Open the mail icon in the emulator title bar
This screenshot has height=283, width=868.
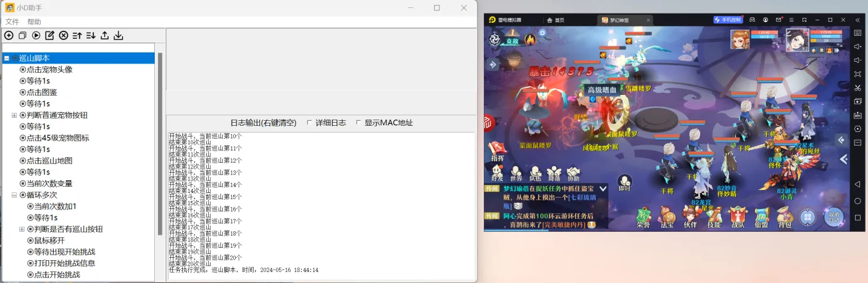[778, 20]
